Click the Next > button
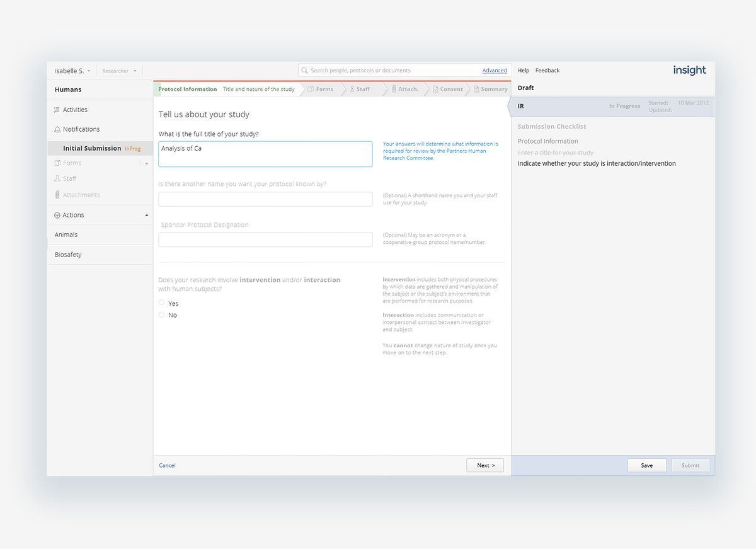 [x=485, y=465]
